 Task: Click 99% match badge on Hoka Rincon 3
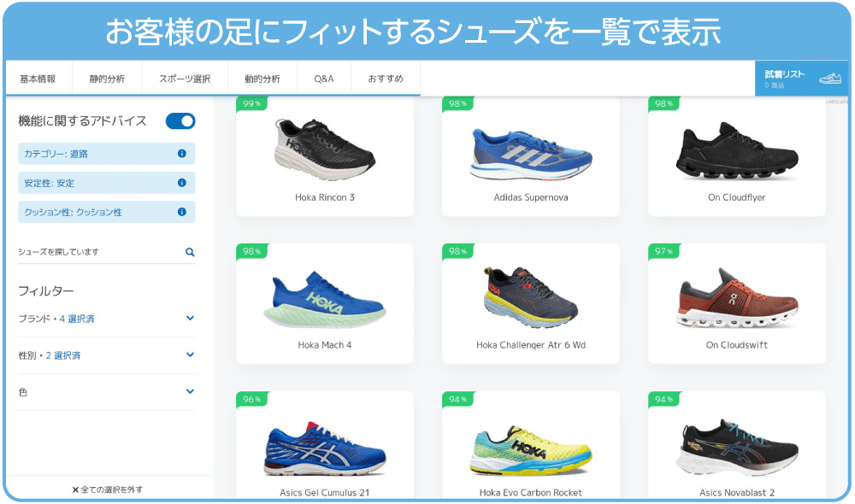(252, 103)
